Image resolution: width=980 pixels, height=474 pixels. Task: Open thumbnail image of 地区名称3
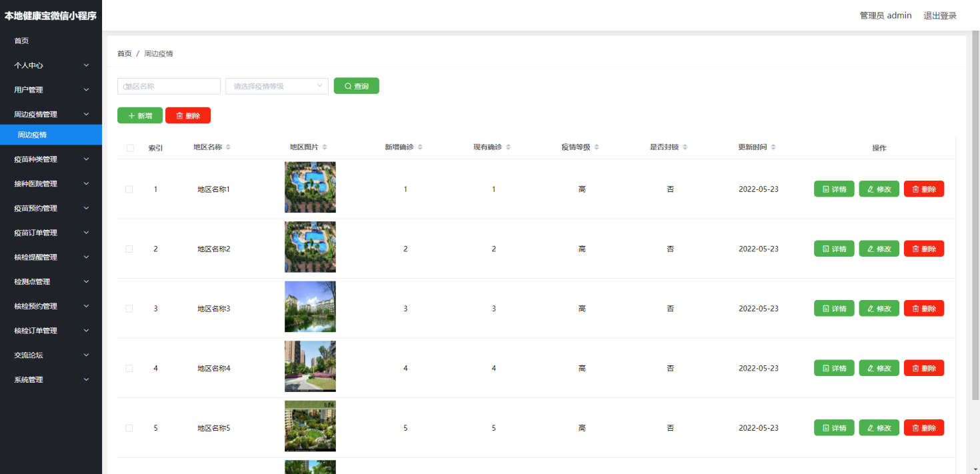(x=310, y=307)
